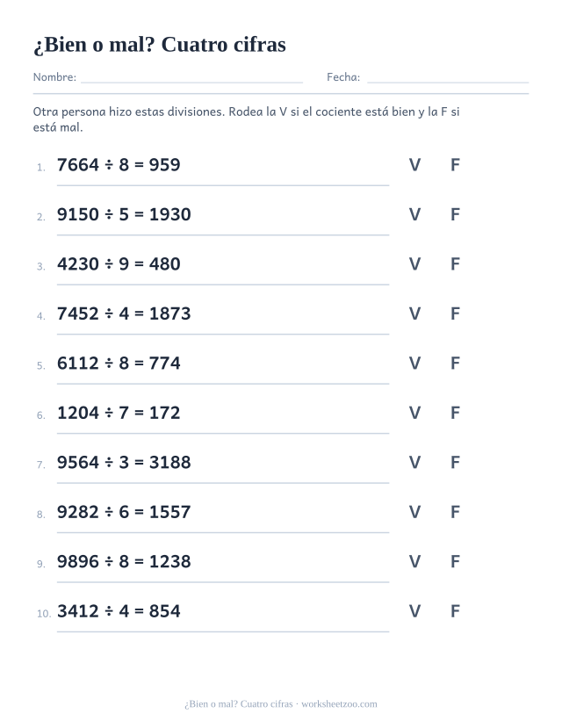Click the answer line under 9150 ÷ 5
562x728 pixels.
(x=223, y=235)
